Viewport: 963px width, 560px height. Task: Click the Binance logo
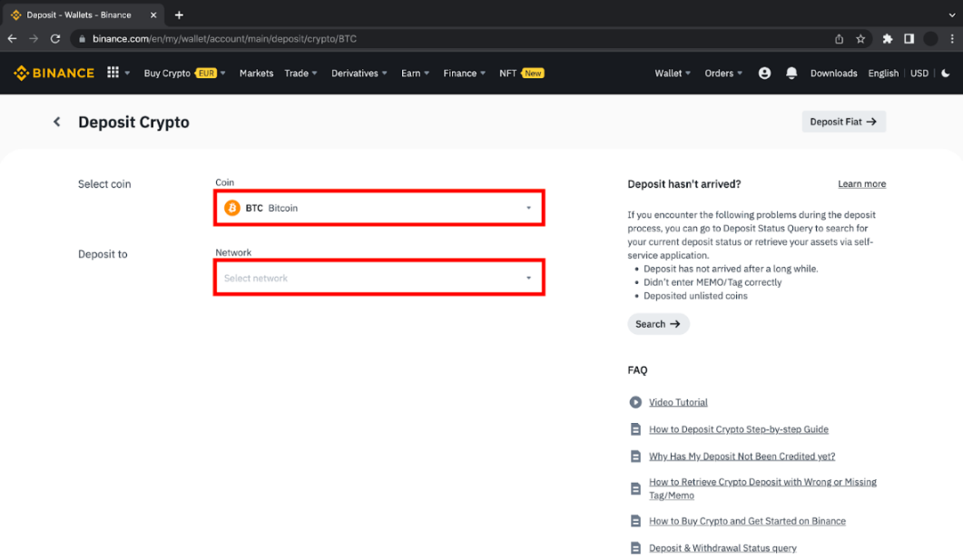(54, 74)
